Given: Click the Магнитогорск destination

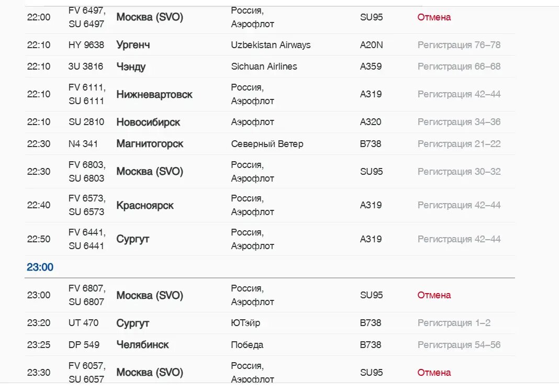Looking at the screenshot, I should click(x=150, y=144).
